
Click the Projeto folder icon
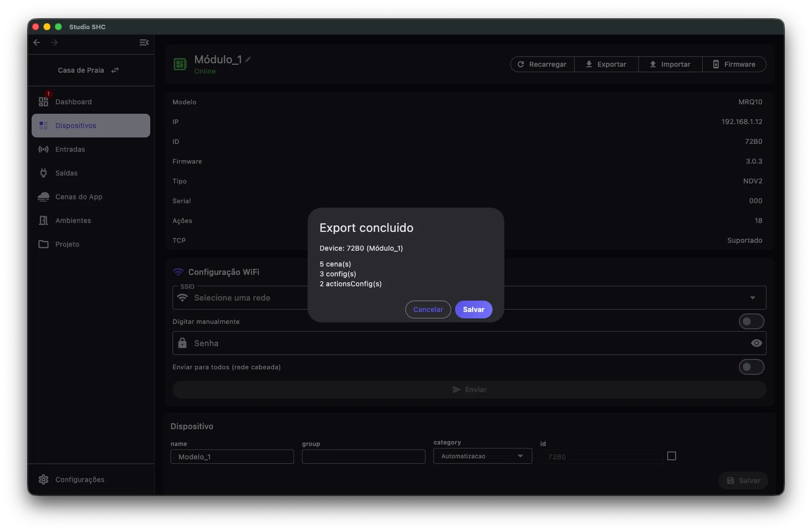(x=43, y=244)
